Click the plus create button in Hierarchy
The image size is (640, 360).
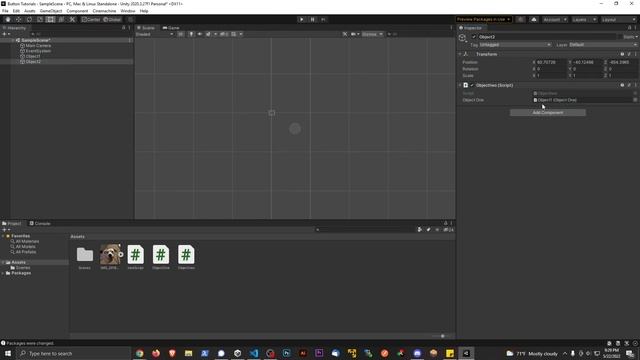4,34
